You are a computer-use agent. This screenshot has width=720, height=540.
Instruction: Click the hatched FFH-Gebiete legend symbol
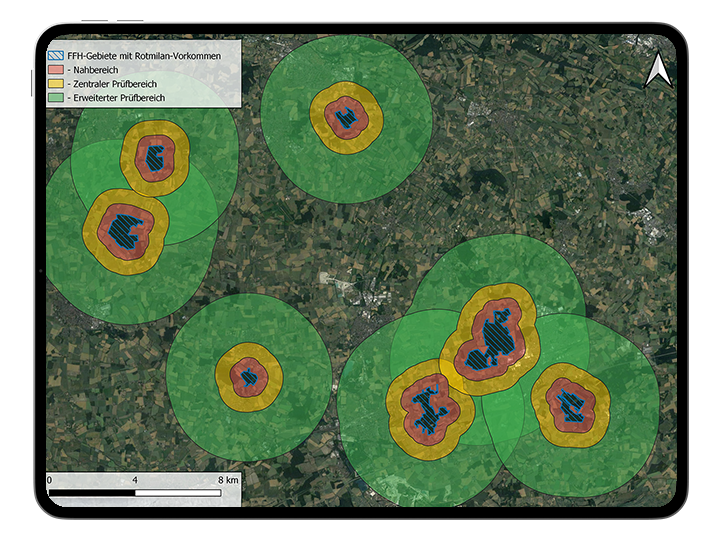(56, 57)
